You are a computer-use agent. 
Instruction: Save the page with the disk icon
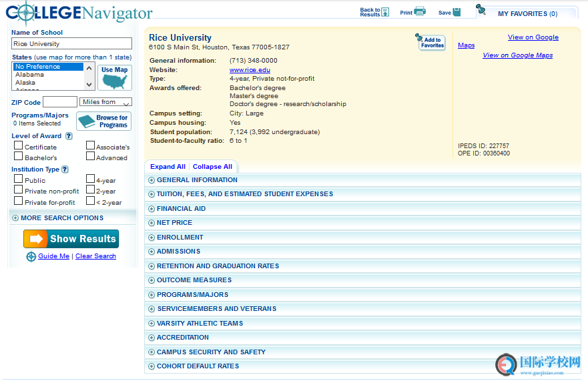click(x=449, y=12)
